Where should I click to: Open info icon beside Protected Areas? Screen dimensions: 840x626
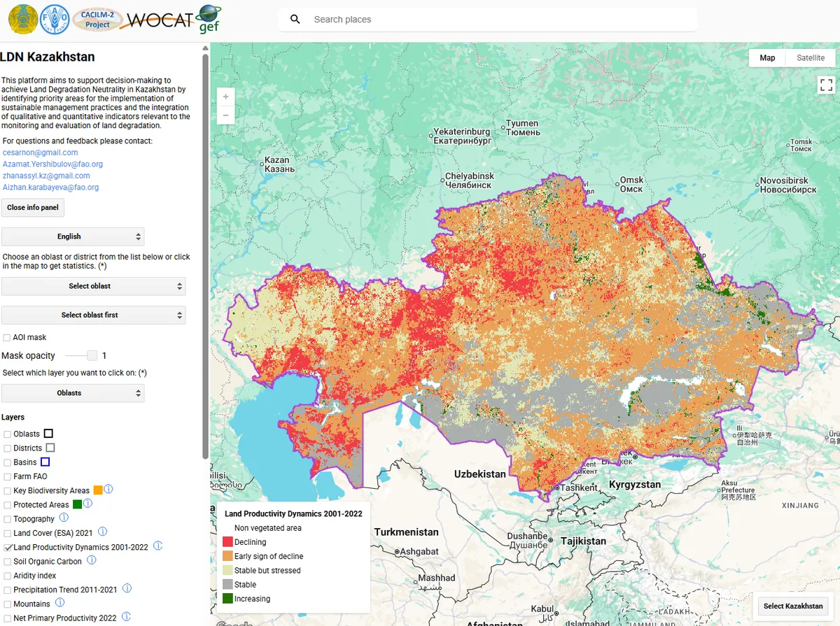point(88,504)
